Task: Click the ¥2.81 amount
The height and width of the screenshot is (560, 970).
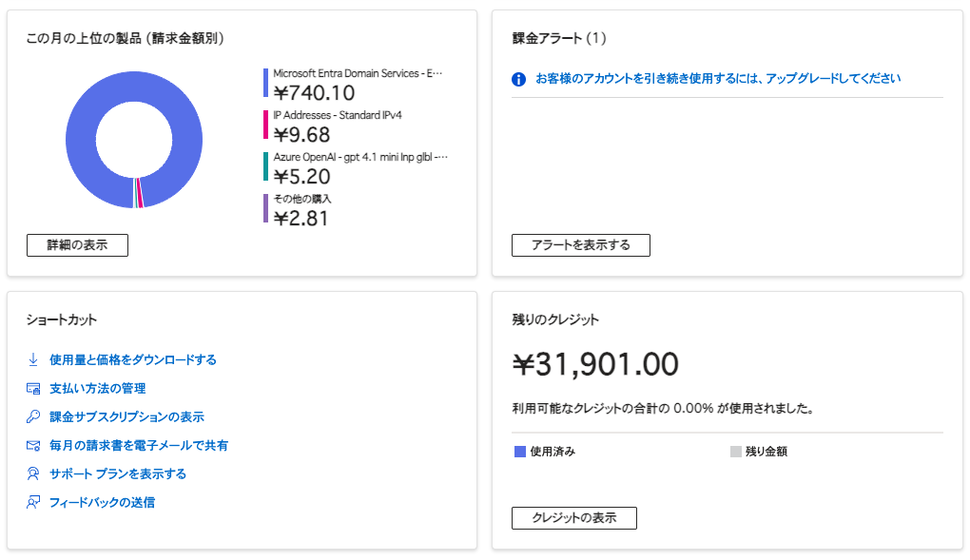Action: pyautogui.click(x=301, y=219)
